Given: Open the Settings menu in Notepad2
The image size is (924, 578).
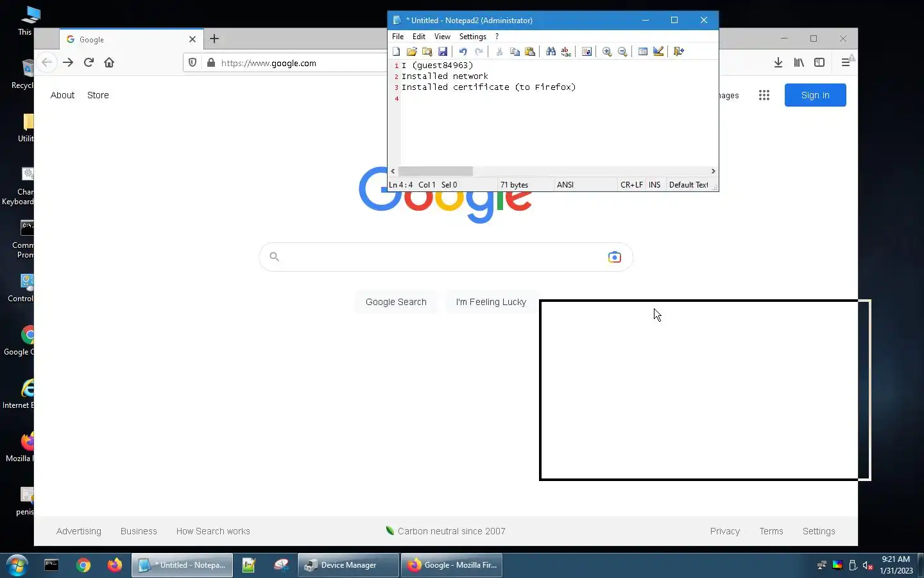Looking at the screenshot, I should (x=473, y=37).
